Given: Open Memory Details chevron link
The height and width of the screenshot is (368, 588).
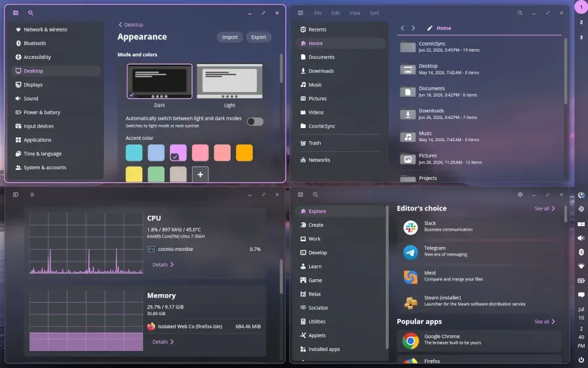Looking at the screenshot, I should [x=163, y=342].
